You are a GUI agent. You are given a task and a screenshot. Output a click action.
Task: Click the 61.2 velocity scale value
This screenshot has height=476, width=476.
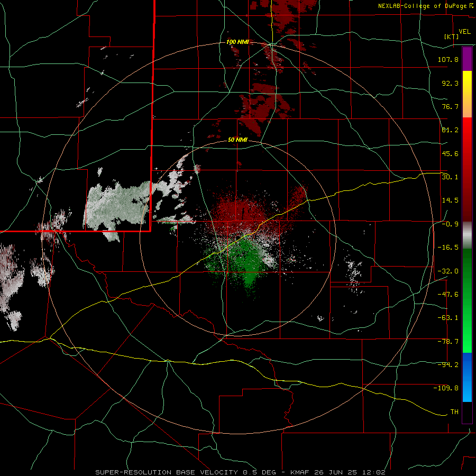[450, 130]
